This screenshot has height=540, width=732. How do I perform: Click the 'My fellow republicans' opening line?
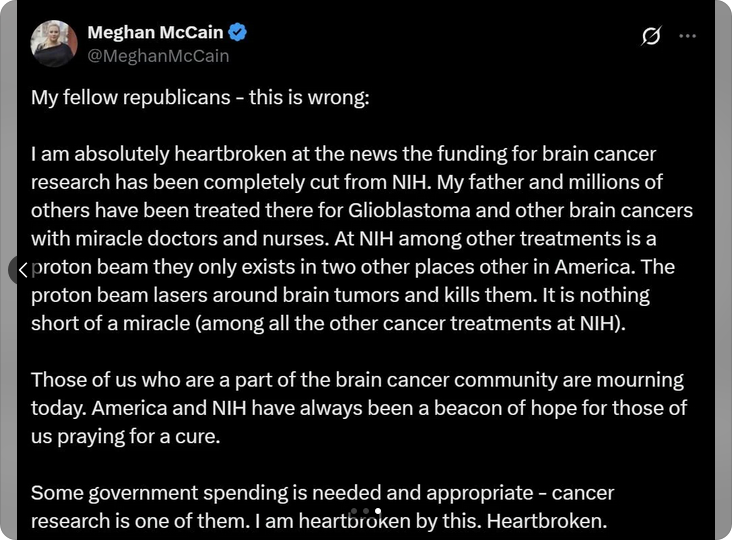click(200, 98)
